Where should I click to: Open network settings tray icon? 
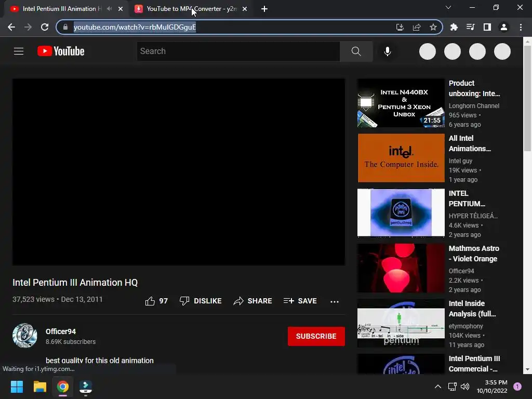point(453,387)
